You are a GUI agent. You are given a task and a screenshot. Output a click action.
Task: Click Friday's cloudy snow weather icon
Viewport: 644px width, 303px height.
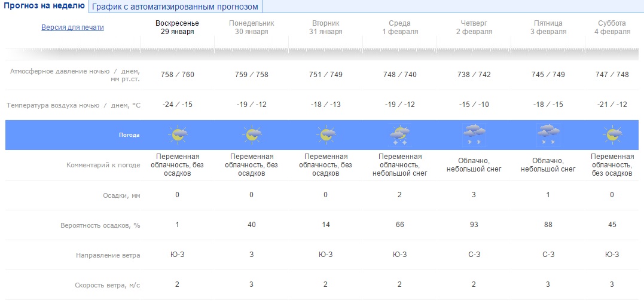coord(548,135)
